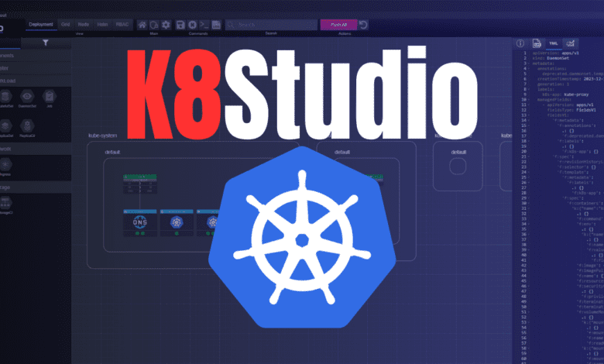Click the info icon above the YAML editor
The height and width of the screenshot is (364, 604).
click(520, 43)
